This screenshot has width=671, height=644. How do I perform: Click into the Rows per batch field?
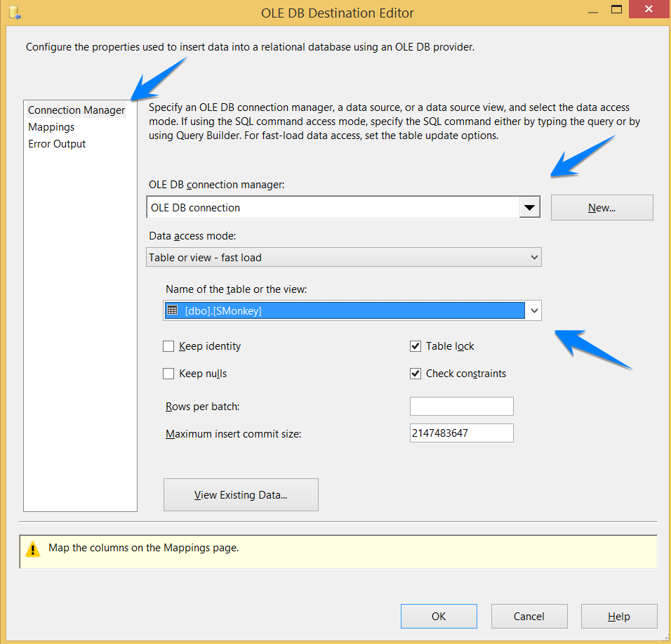point(461,406)
